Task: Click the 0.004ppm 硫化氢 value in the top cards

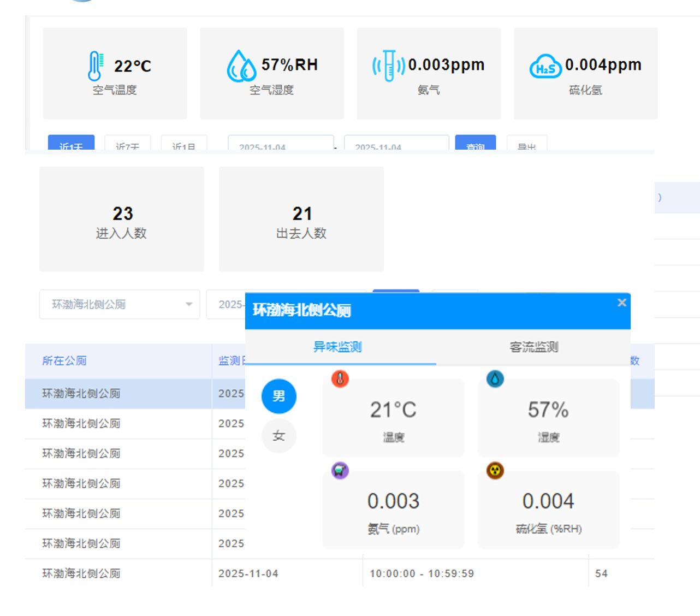Action: coord(603,64)
